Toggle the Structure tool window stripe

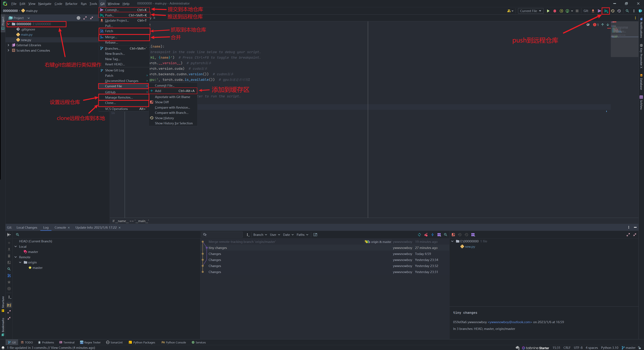pos(3,304)
